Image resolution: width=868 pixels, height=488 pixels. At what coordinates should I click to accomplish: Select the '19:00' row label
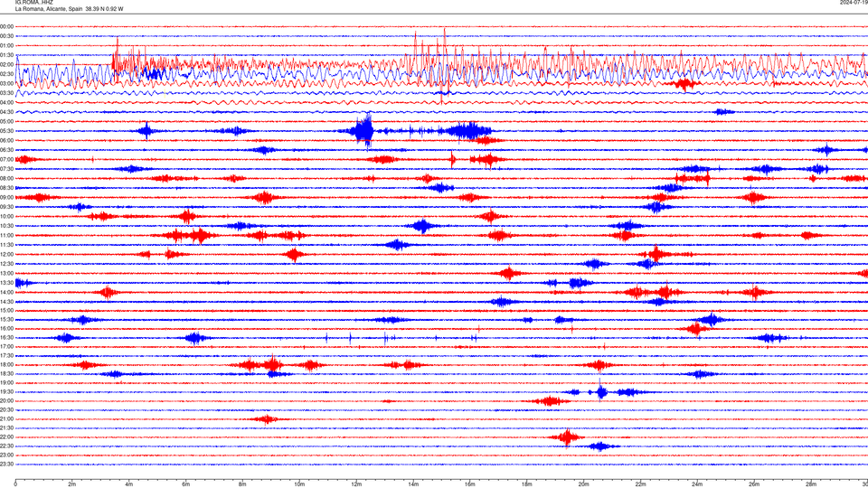pos(6,383)
